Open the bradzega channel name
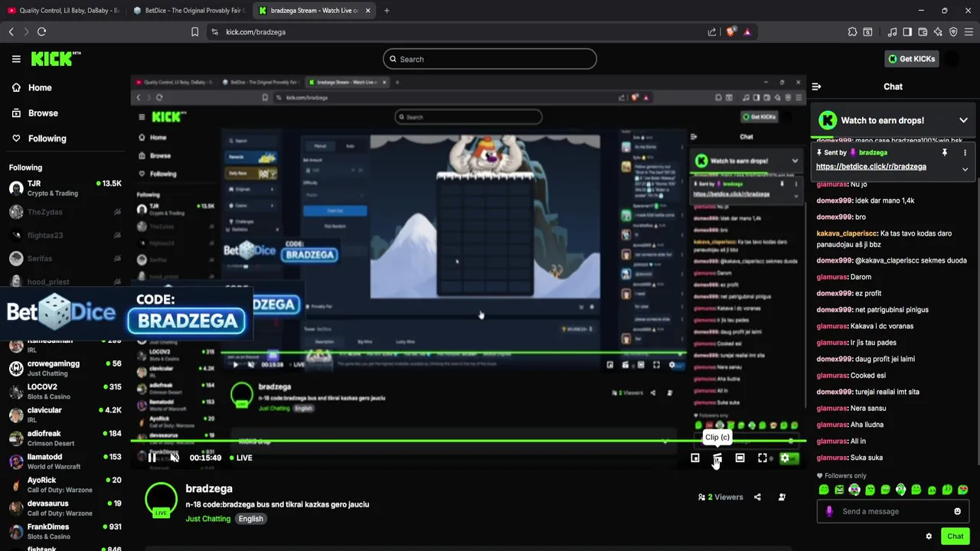Image resolution: width=980 pixels, height=551 pixels. point(209,488)
